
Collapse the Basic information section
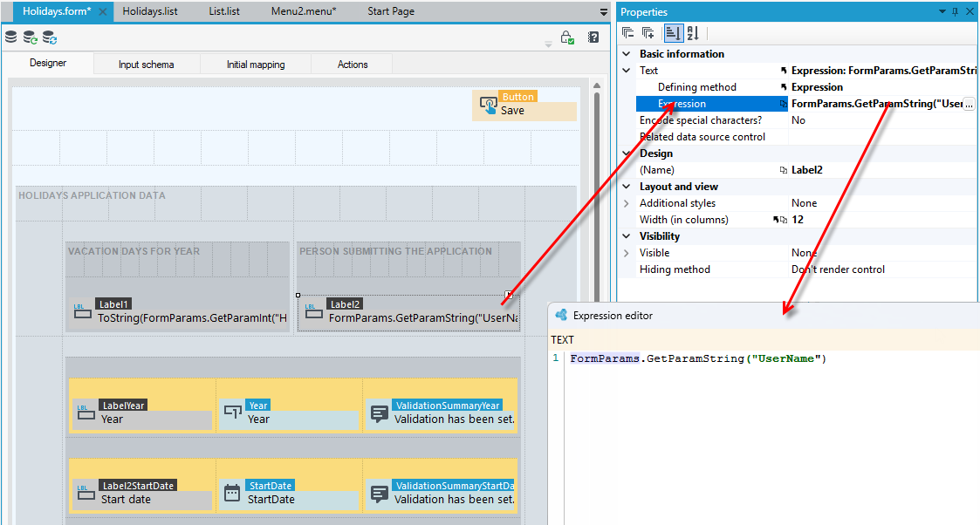tap(627, 54)
